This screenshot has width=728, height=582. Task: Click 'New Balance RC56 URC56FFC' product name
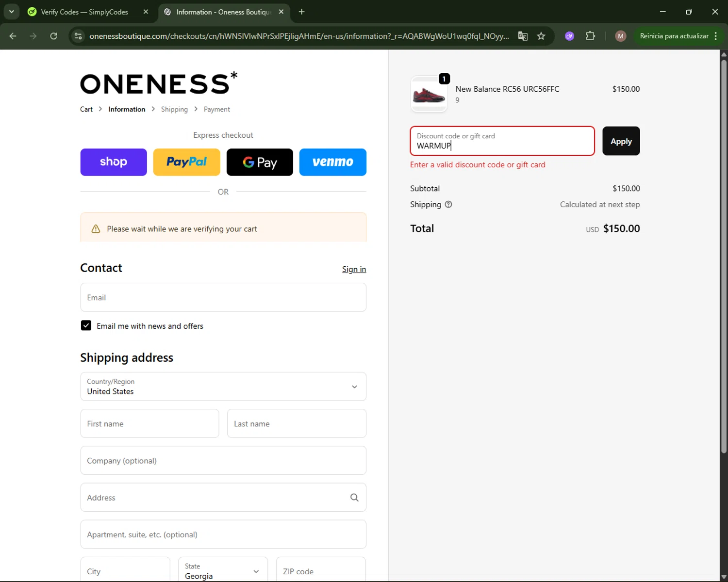point(507,89)
